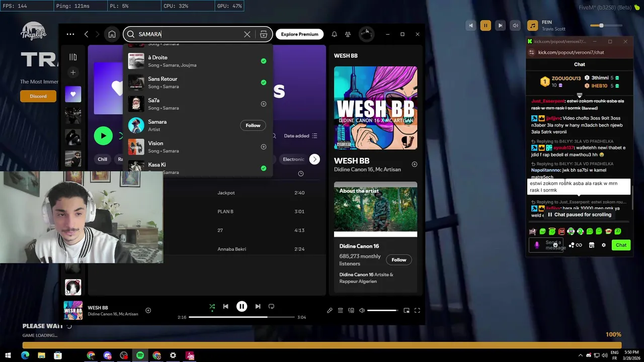Toggle repeat mode
This screenshot has width=644, height=362.
(271, 307)
